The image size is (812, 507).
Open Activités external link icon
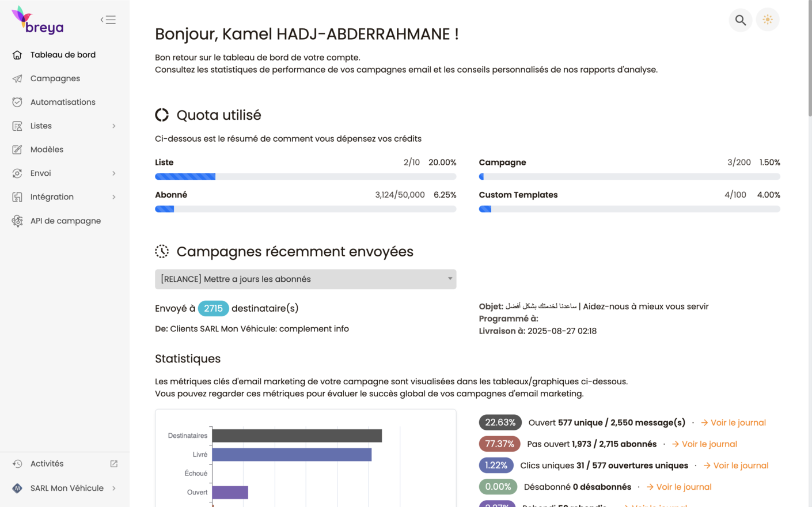click(114, 464)
